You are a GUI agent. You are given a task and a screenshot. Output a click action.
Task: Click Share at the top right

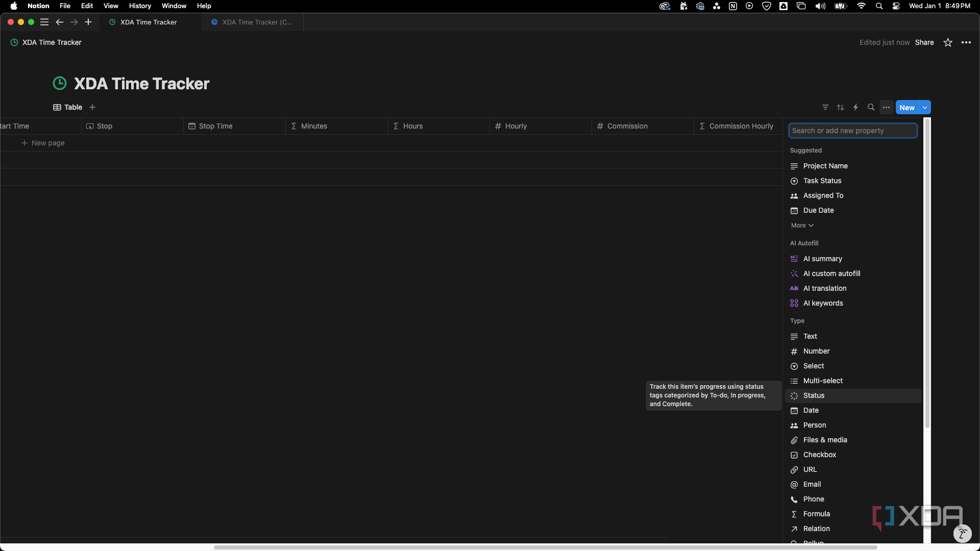(x=924, y=42)
